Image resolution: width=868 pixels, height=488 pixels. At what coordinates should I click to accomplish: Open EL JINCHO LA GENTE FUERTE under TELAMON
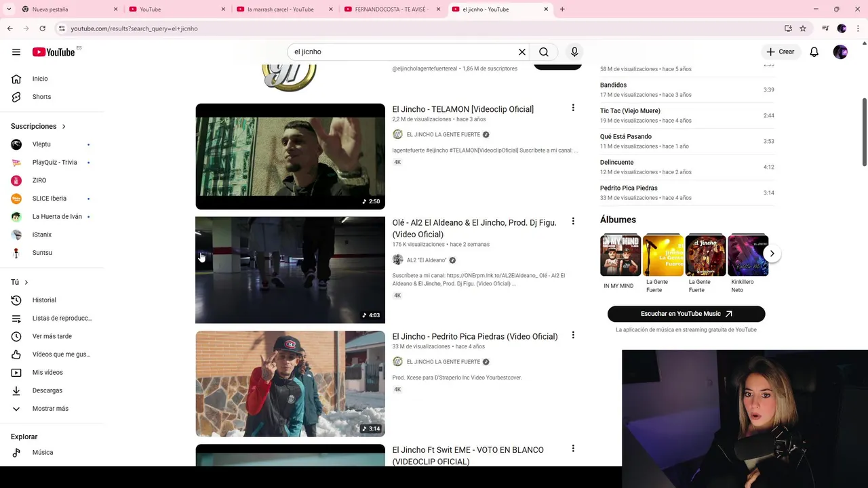443,135
